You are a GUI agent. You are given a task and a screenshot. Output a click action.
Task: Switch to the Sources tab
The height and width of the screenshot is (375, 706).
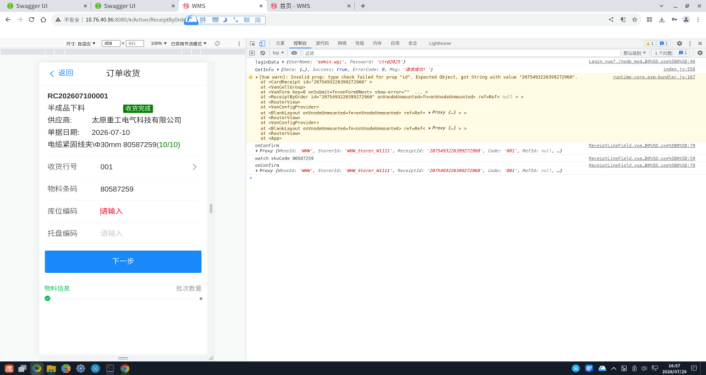pos(322,43)
